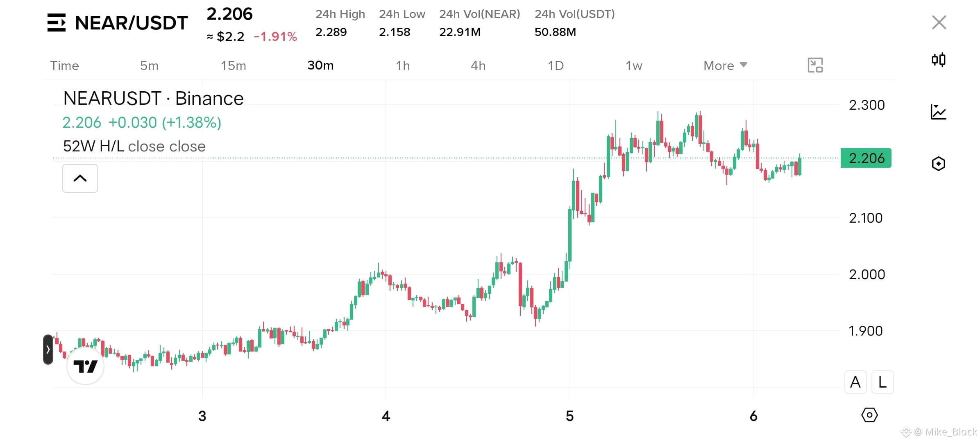Image resolution: width=980 pixels, height=442 pixels.
Task: Collapse the indicator legend with the chevron
Action: point(80,178)
